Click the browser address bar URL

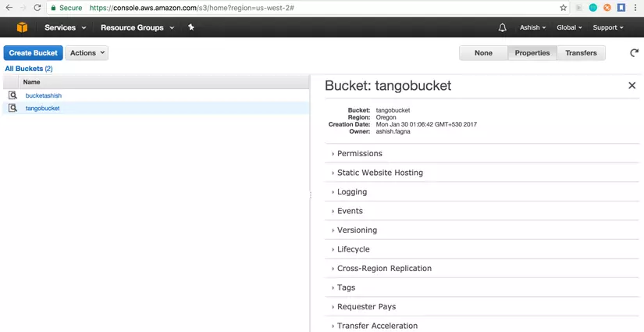[x=191, y=8]
